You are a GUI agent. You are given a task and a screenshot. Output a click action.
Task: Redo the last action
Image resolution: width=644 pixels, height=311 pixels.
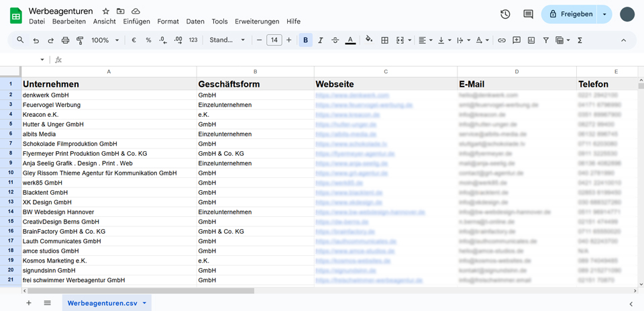click(50, 40)
